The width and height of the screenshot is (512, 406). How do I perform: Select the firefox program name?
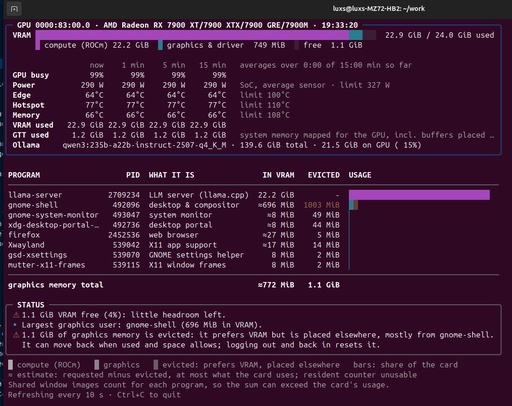click(24, 235)
